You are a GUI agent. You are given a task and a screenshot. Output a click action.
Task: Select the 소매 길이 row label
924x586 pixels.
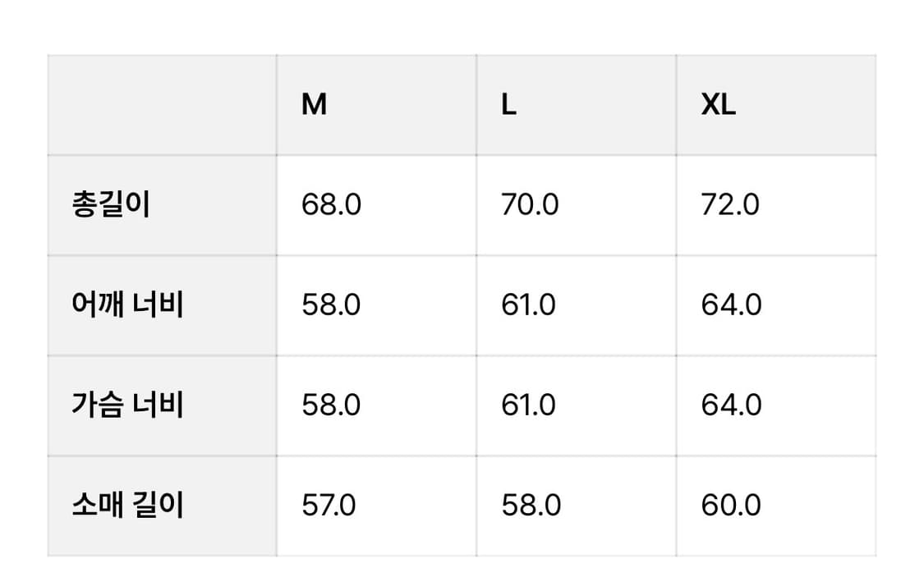127,506
